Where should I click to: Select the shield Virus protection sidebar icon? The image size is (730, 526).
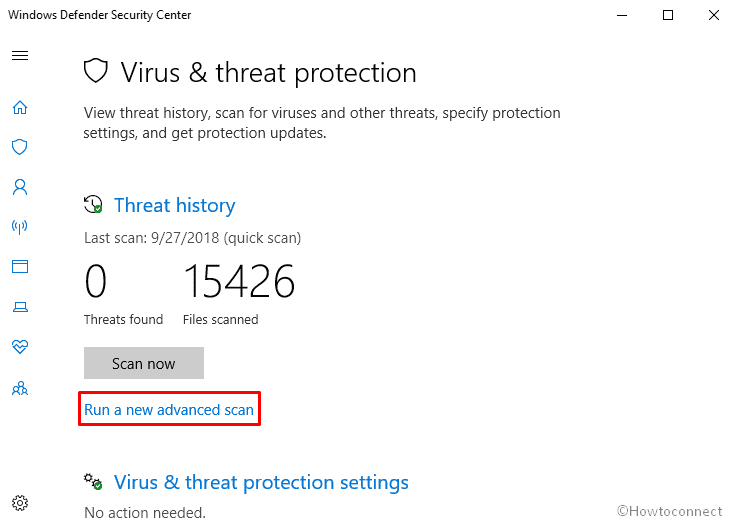pos(20,147)
